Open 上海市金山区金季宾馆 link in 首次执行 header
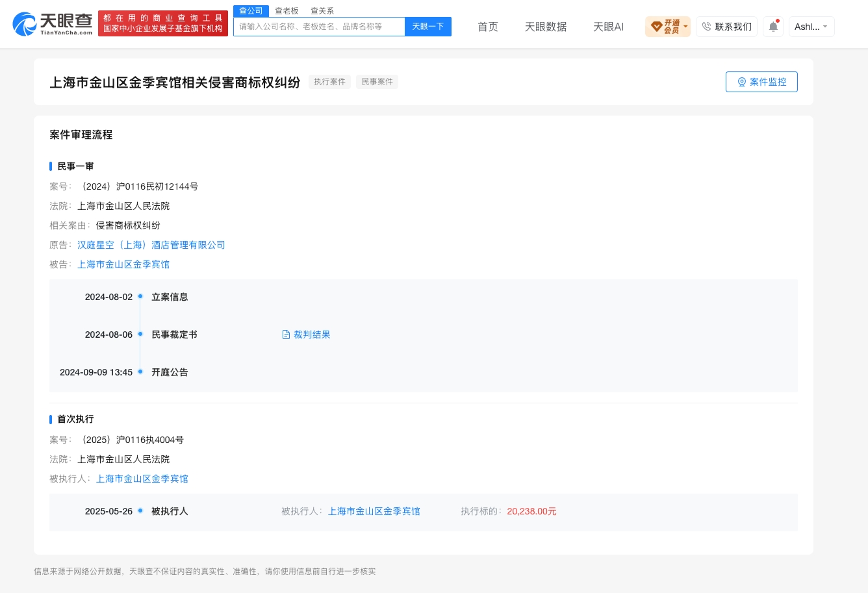 tap(142, 479)
